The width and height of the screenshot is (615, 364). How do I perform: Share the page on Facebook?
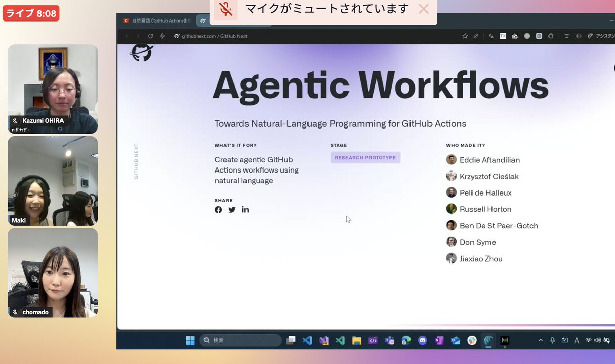click(x=218, y=210)
